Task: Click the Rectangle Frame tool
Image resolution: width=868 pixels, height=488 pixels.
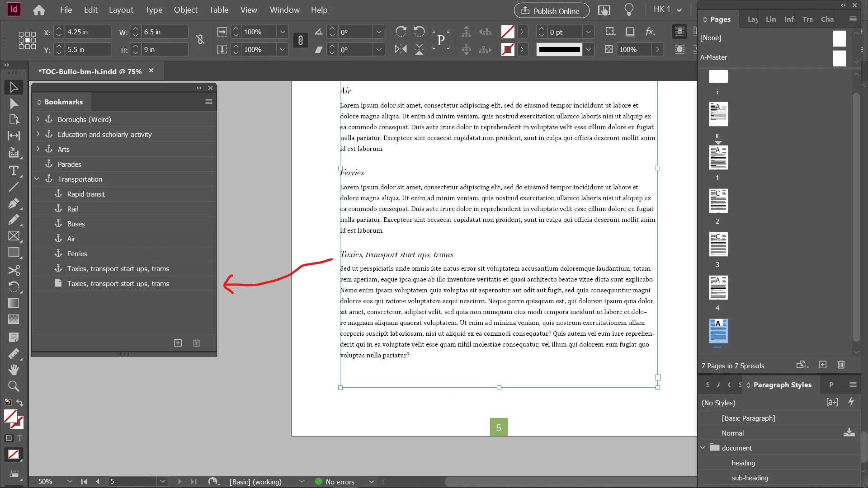Action: [14, 236]
